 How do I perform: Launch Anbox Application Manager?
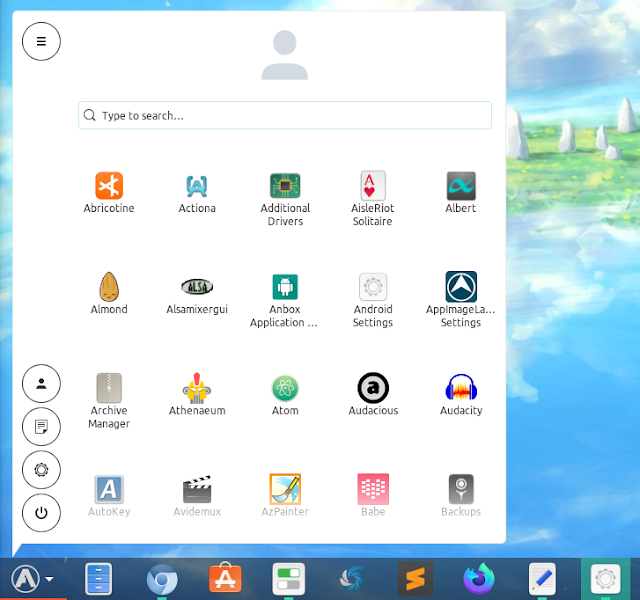(x=284, y=301)
